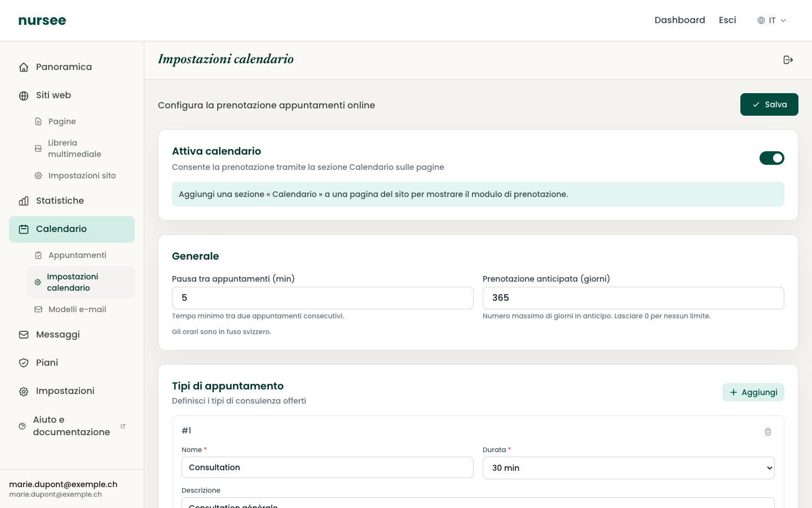
Task: Click the Generale section heading
Action: coord(196,256)
